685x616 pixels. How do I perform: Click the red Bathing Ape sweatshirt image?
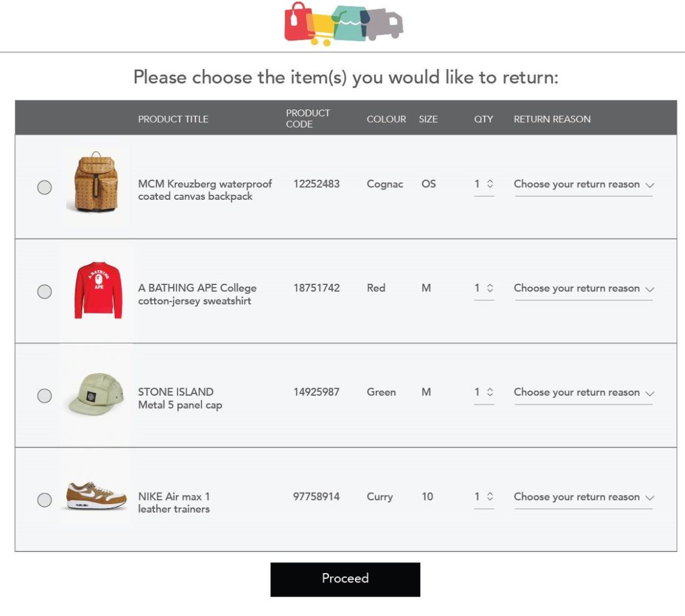(98, 290)
